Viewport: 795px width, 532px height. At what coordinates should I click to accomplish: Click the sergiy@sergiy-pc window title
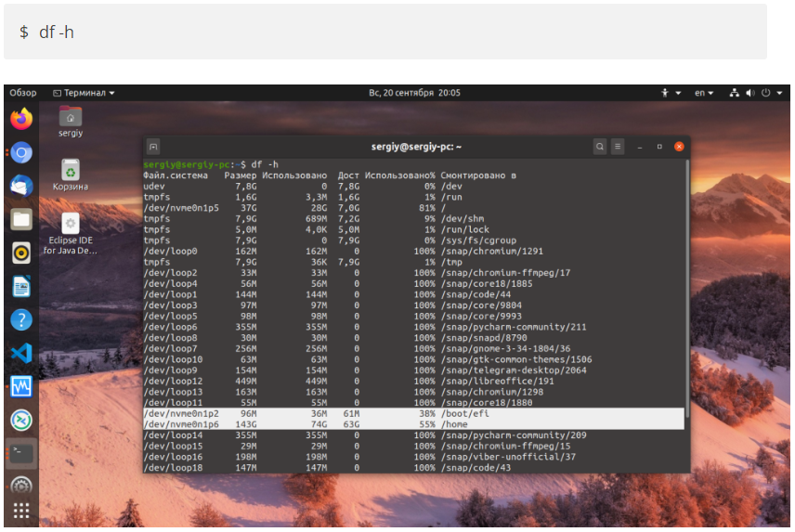click(x=416, y=147)
